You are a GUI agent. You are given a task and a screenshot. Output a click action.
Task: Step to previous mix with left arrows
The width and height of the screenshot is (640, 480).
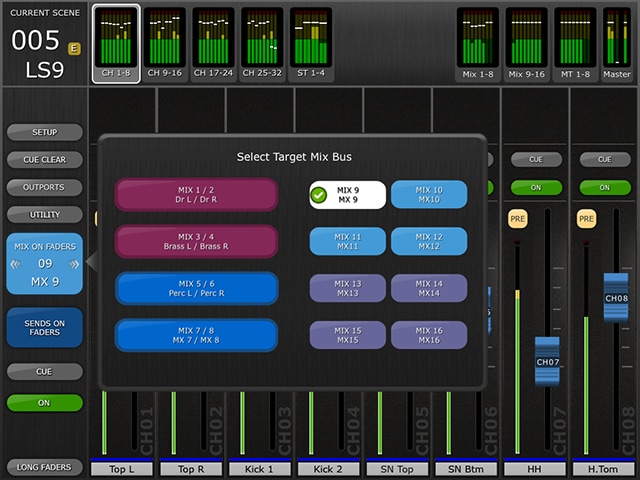(15, 264)
